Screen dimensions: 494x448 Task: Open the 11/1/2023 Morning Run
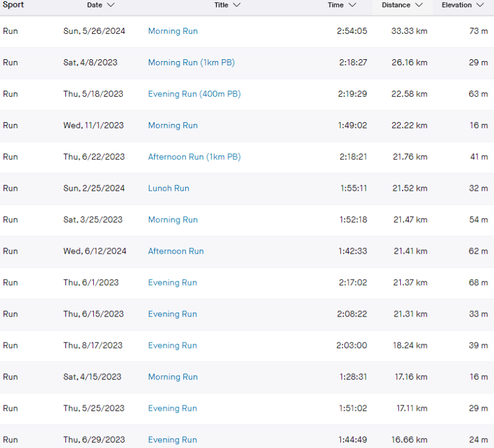click(173, 125)
